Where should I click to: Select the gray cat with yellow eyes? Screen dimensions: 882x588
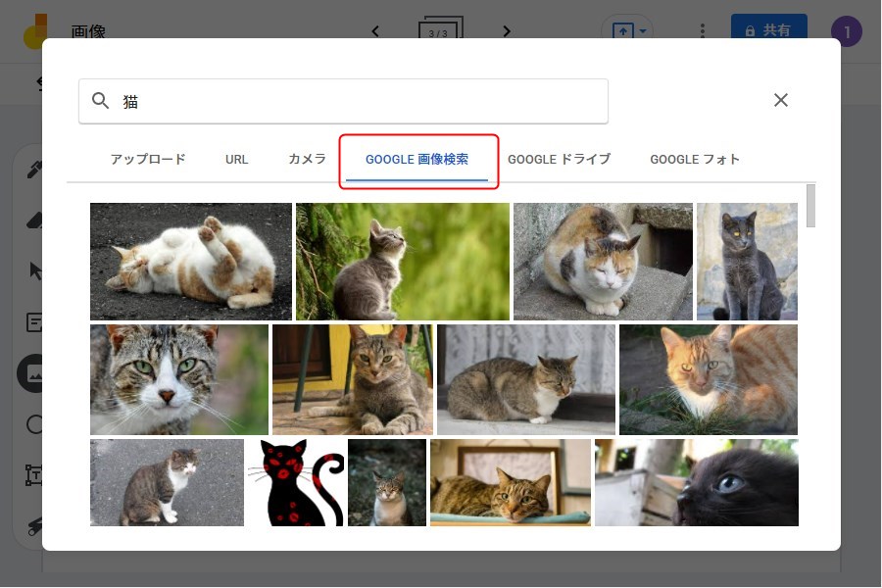pyautogui.click(x=747, y=262)
